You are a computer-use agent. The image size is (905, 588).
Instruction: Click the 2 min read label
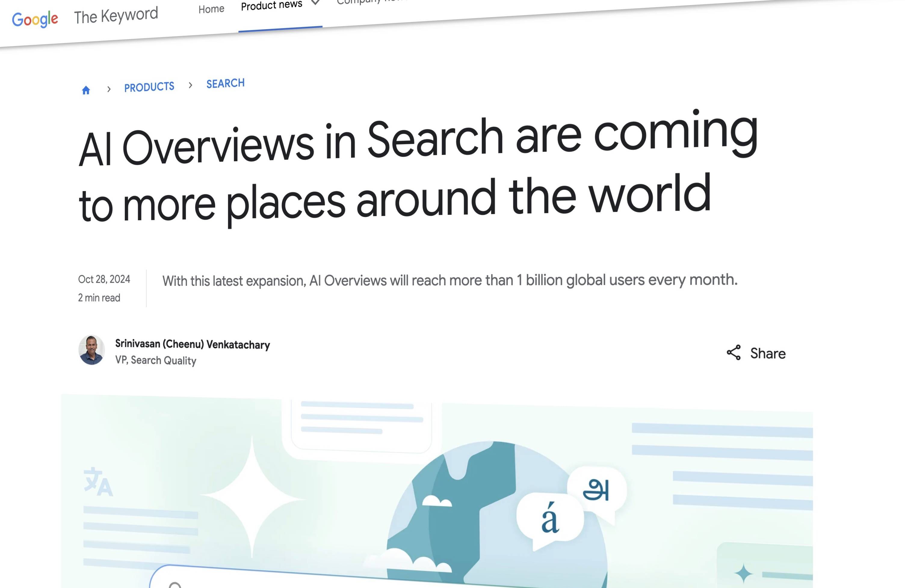(x=99, y=297)
